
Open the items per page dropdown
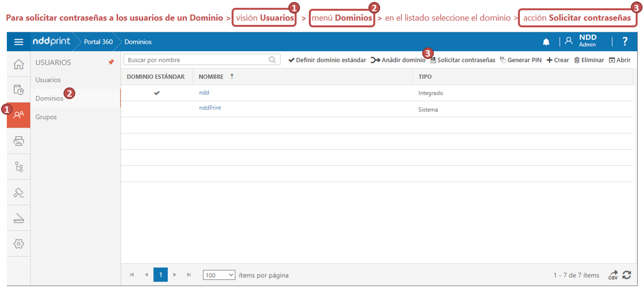(x=219, y=275)
